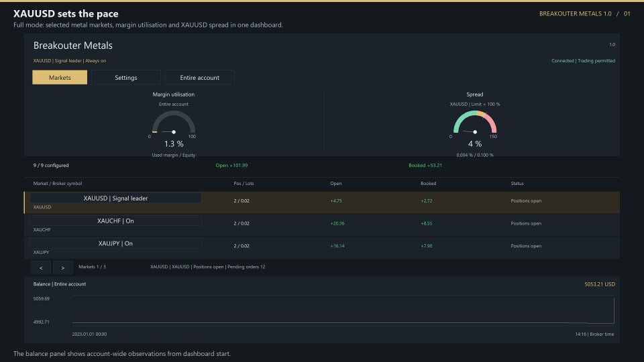Click XAUUSD open value +4.75

[x=336, y=200]
